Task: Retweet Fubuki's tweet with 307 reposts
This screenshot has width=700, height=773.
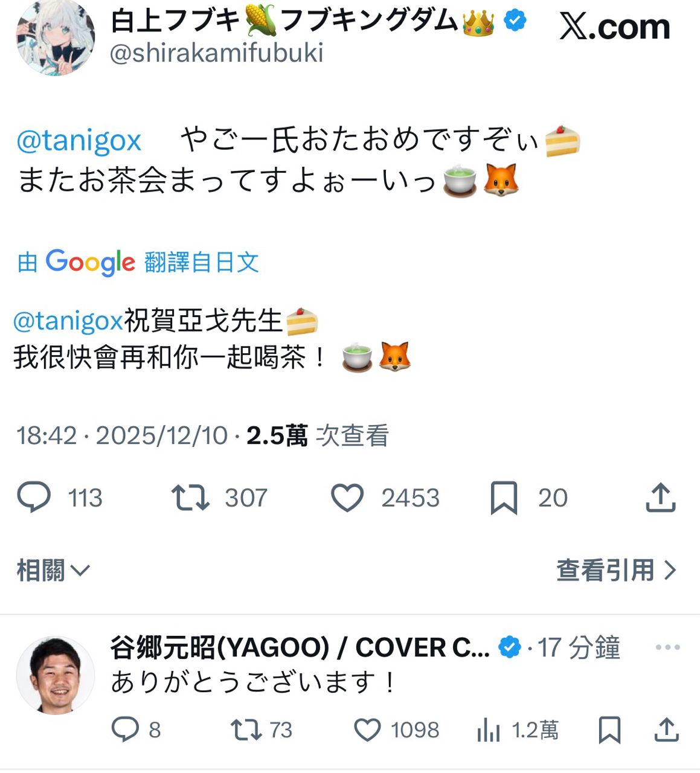Action: (x=190, y=498)
